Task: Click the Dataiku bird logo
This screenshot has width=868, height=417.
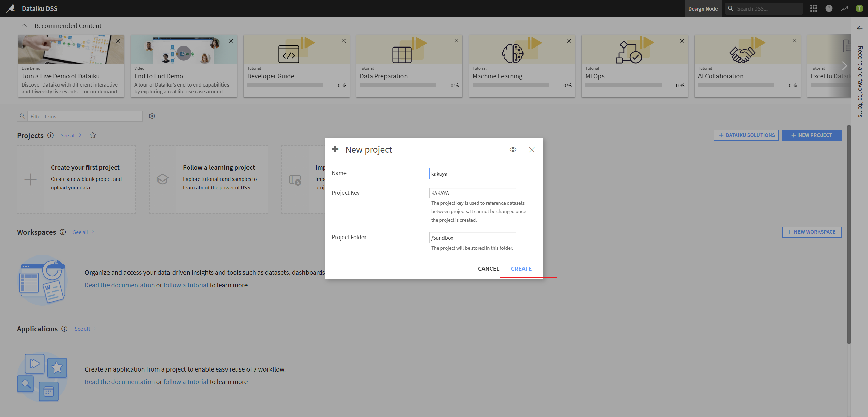Action: pyautogui.click(x=11, y=8)
